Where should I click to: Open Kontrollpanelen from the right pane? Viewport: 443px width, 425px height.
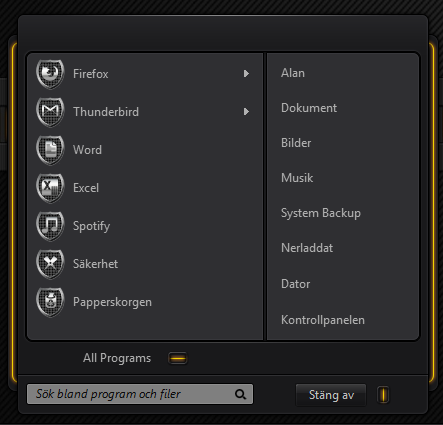(323, 320)
